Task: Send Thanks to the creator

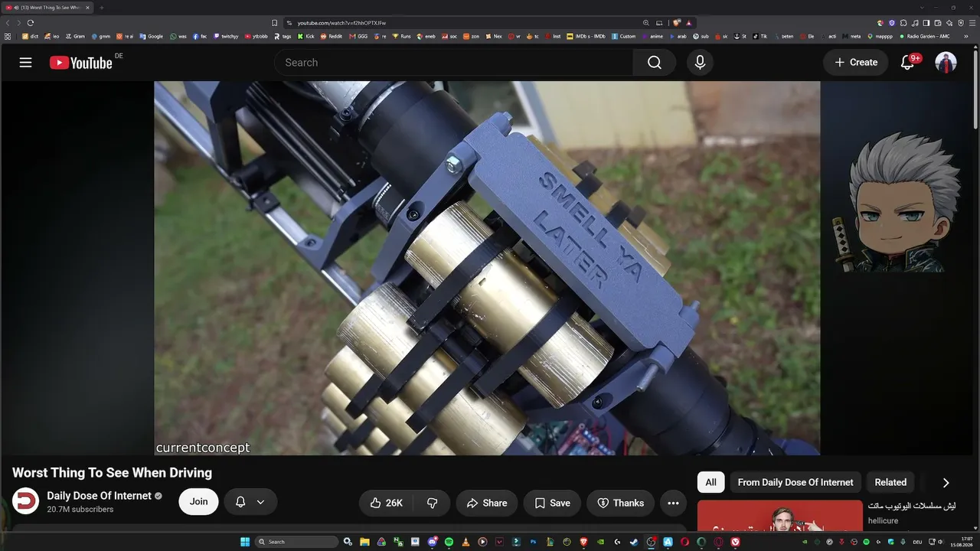Action: point(621,503)
